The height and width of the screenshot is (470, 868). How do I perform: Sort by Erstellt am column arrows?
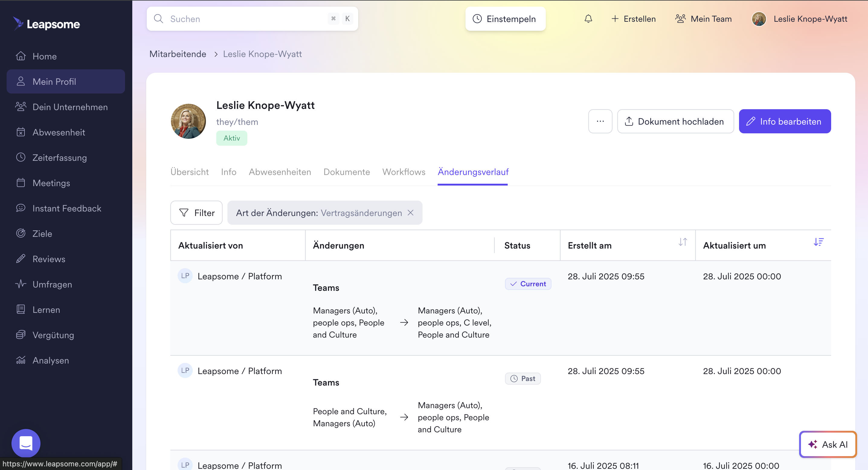683,242
